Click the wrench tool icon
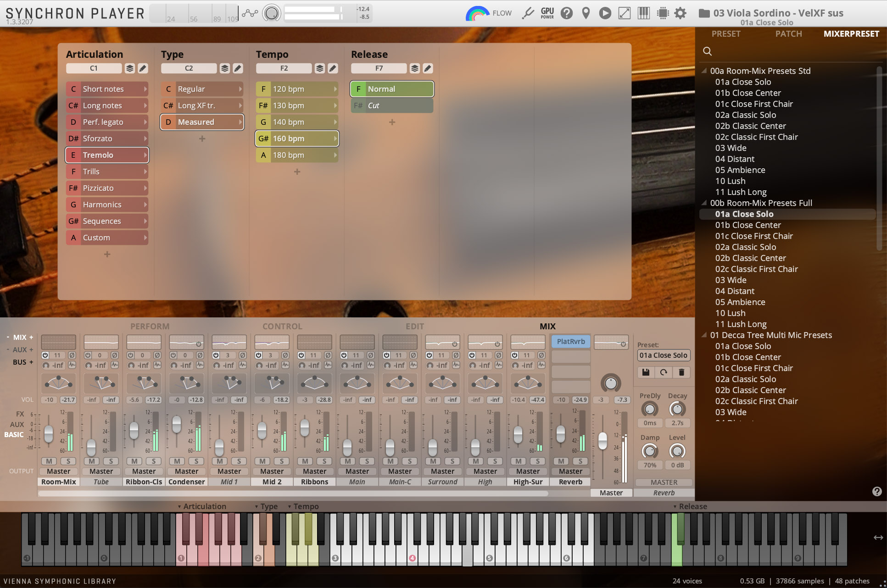 [528, 13]
